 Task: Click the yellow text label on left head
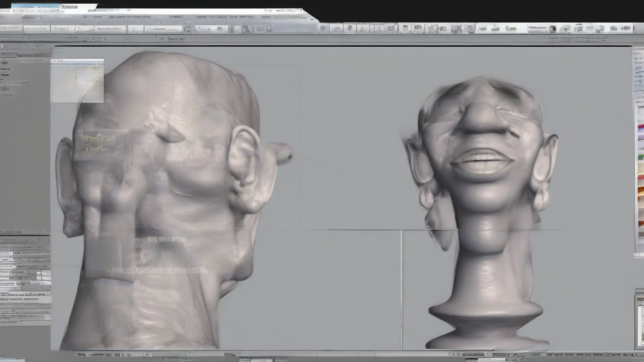(x=97, y=143)
